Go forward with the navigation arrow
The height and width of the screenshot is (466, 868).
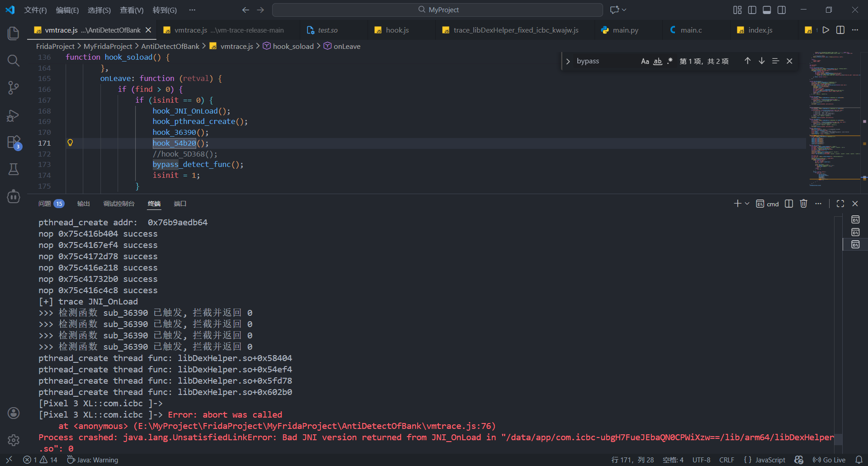tap(260, 10)
